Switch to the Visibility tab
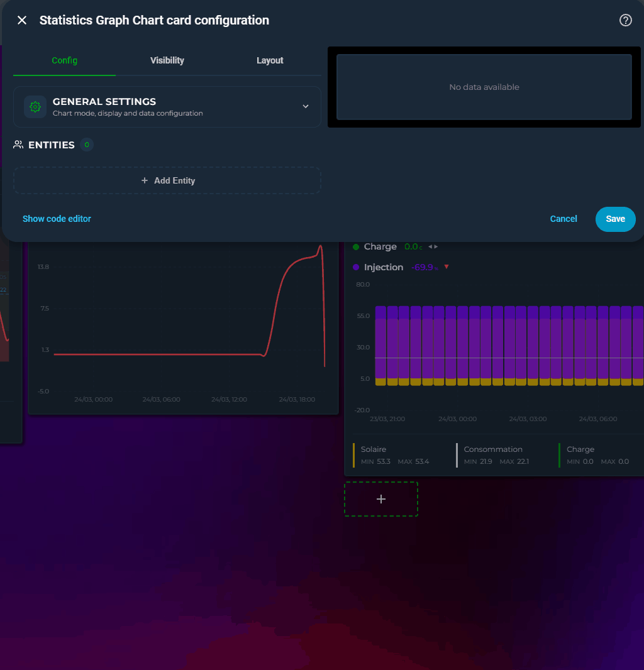 pos(167,60)
